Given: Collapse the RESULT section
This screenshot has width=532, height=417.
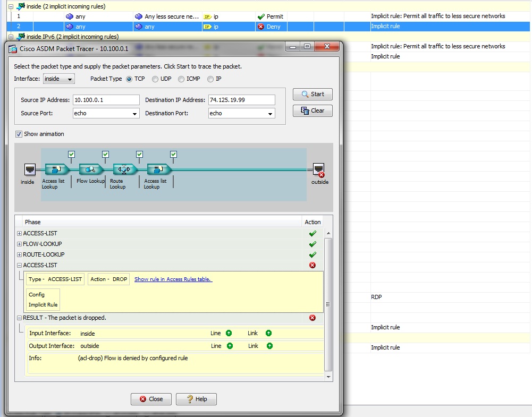Looking at the screenshot, I should [x=19, y=318].
